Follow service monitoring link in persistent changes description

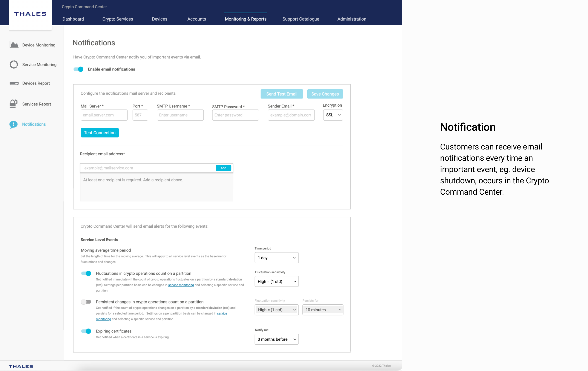point(222,313)
